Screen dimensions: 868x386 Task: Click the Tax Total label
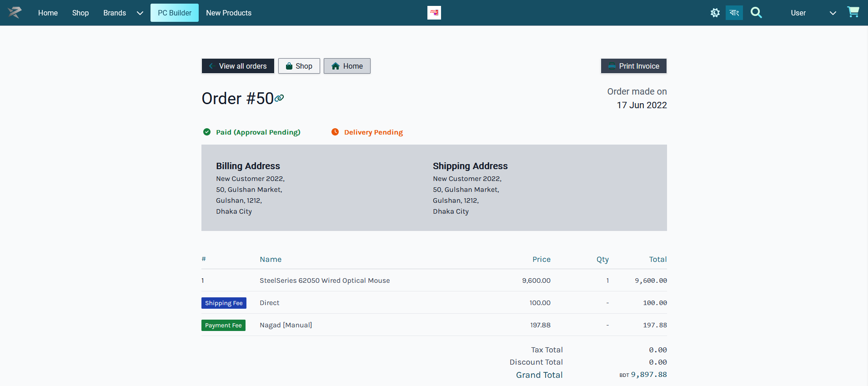(x=547, y=350)
